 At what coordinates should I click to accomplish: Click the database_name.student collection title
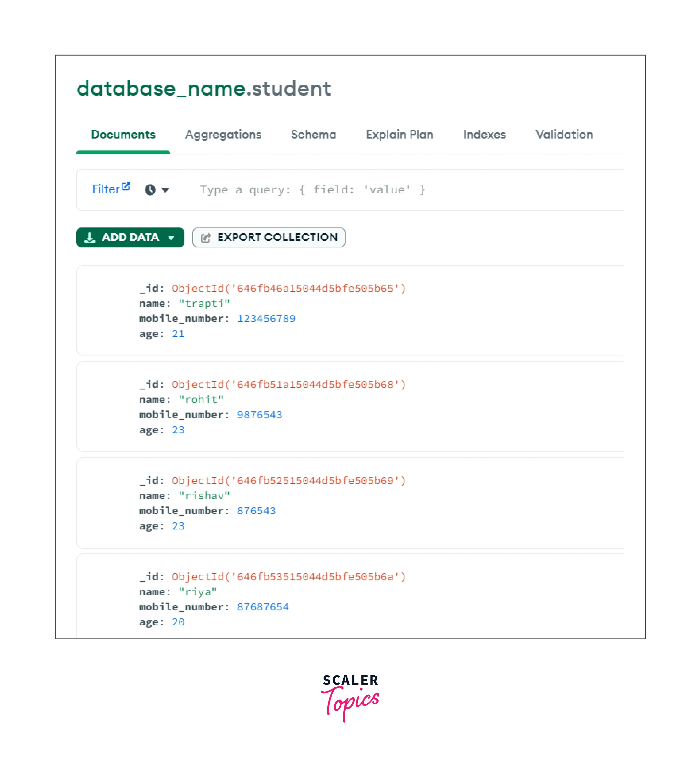[204, 89]
